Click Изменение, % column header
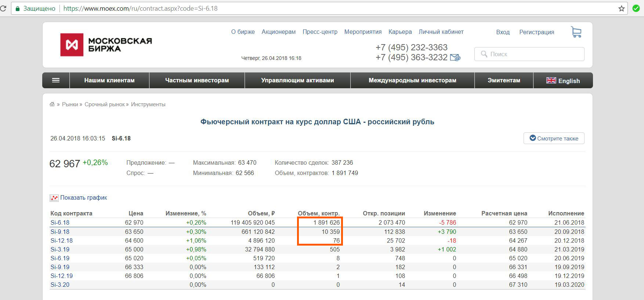 coord(186,213)
